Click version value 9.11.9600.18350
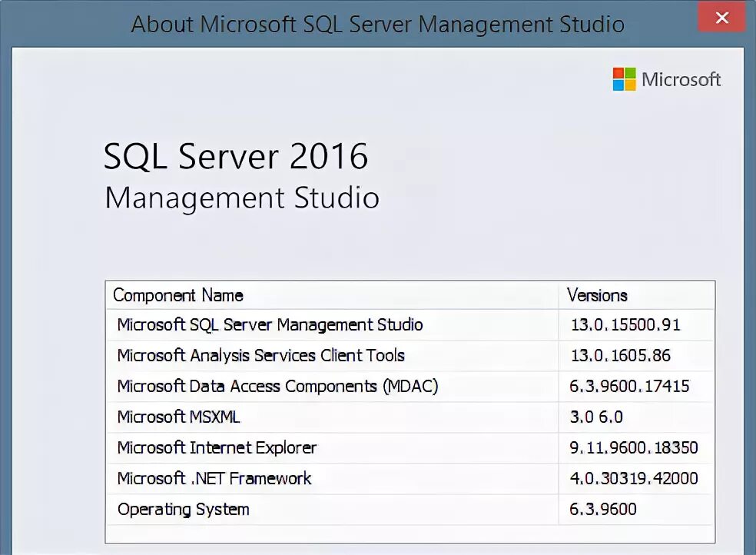The width and height of the screenshot is (756, 555). click(x=634, y=447)
